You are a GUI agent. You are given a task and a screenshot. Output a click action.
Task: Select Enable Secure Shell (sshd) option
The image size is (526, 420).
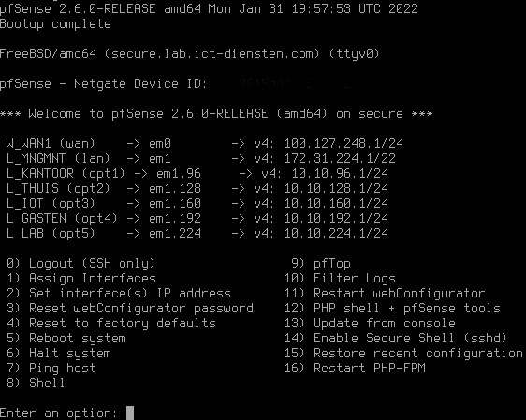[396, 339]
